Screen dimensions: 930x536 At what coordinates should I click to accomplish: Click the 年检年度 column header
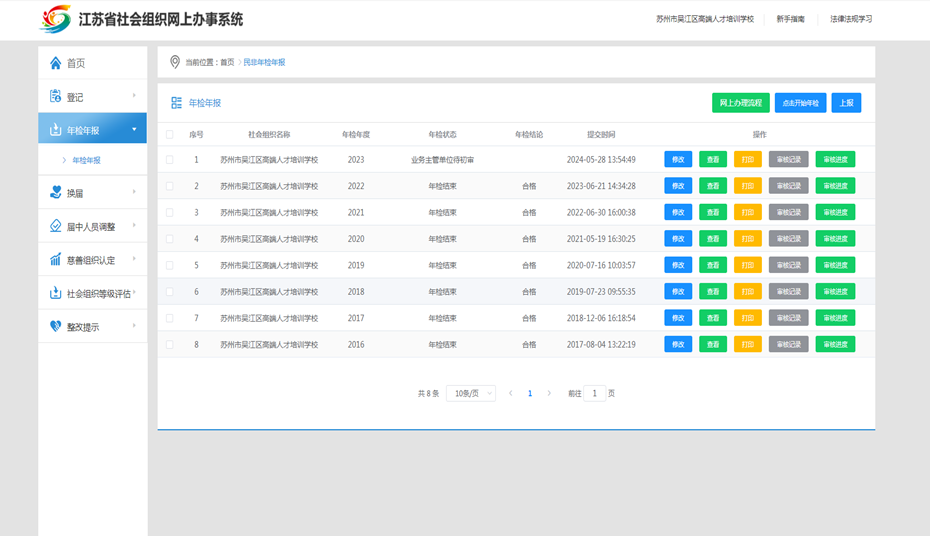point(356,135)
